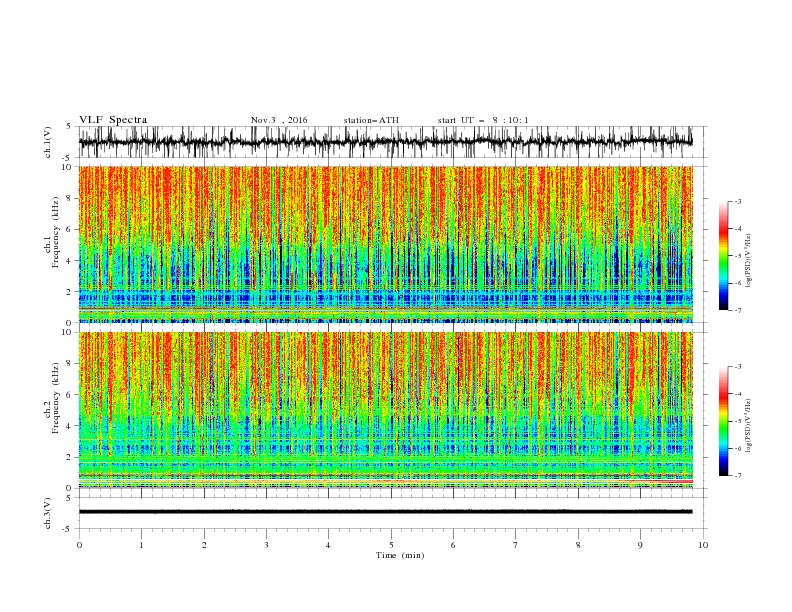
Task: Select the date text "Nov.3 , 2016"
Action: [x=279, y=120]
